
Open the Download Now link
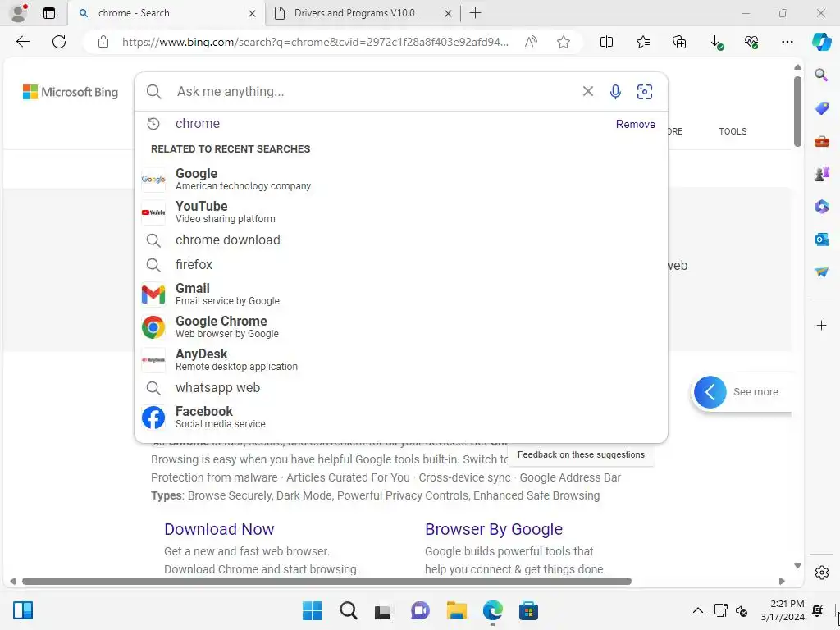219,529
